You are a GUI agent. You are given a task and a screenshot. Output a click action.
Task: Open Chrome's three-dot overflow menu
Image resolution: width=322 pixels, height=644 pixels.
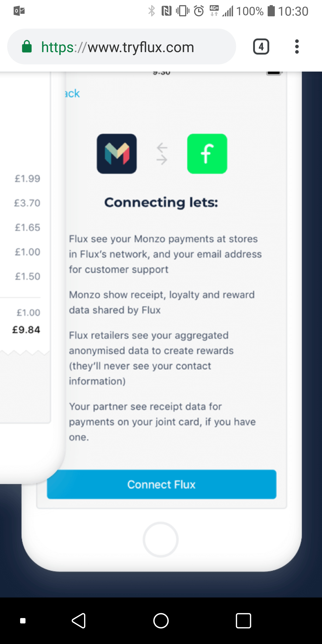pyautogui.click(x=297, y=47)
